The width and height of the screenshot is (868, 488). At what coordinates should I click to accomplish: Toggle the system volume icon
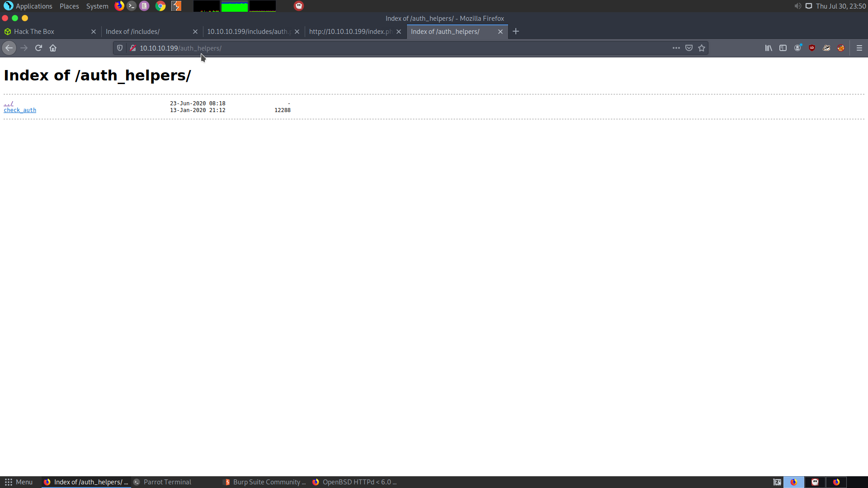pyautogui.click(x=797, y=6)
